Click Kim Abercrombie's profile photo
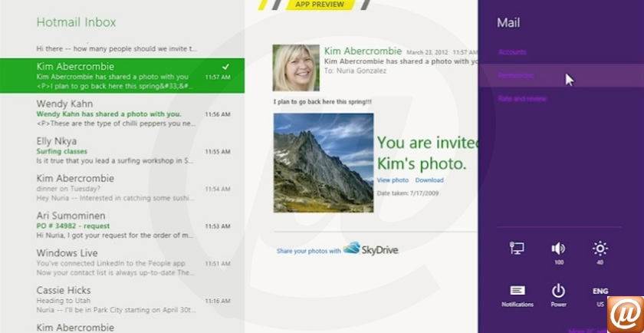This screenshot has height=333, width=644. coord(296,68)
